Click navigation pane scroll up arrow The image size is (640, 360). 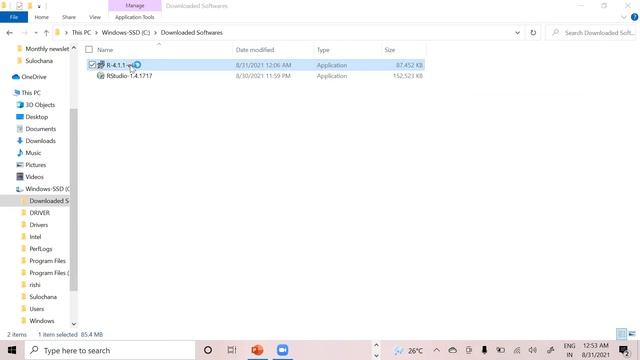click(x=74, y=48)
